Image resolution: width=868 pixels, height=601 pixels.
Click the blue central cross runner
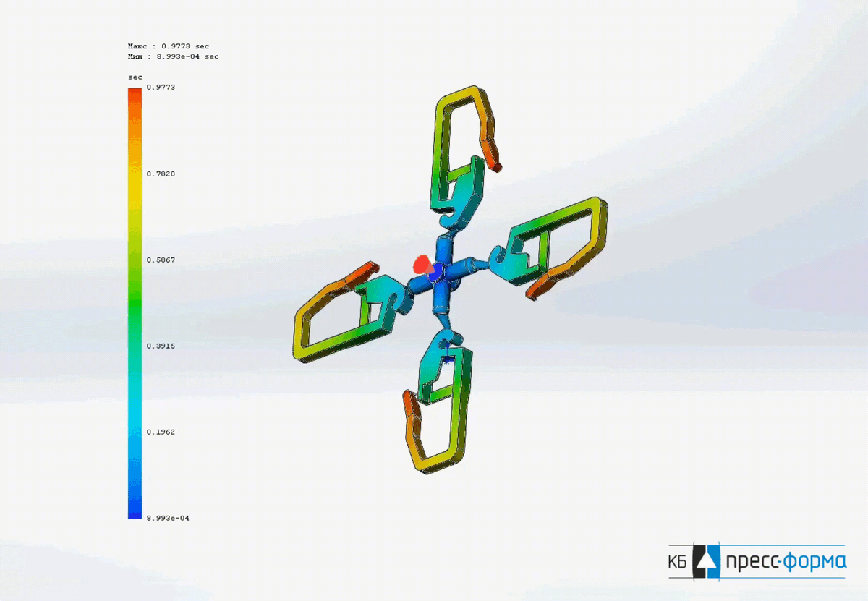(442, 275)
